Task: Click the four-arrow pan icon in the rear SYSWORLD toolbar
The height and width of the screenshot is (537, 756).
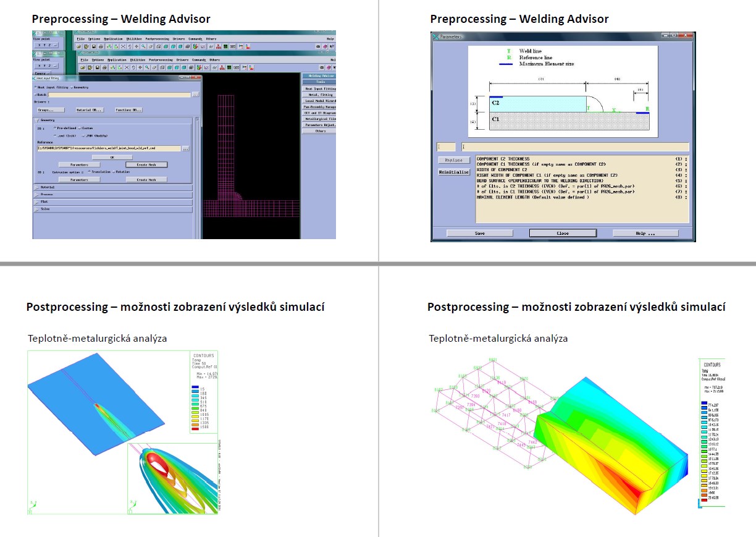Action: [136, 46]
